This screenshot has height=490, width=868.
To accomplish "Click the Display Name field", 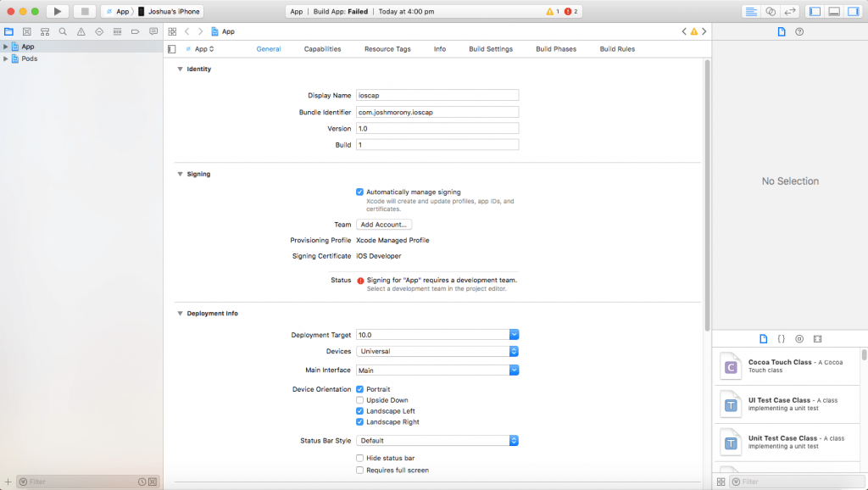I will coord(437,95).
